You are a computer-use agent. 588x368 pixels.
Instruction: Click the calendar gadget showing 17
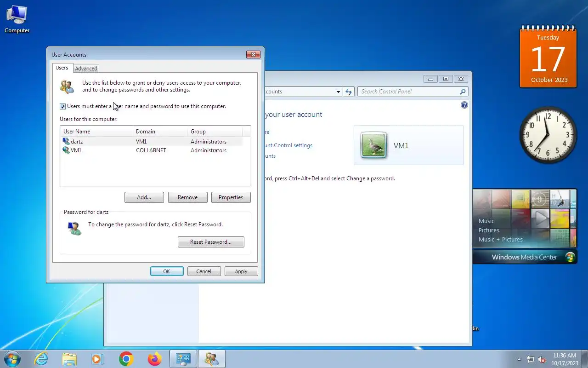[x=548, y=57]
